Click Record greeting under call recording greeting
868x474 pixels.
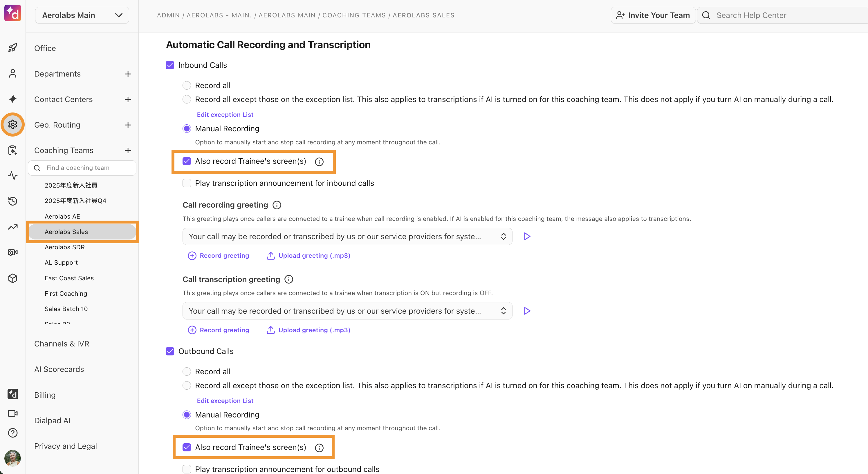pos(218,255)
